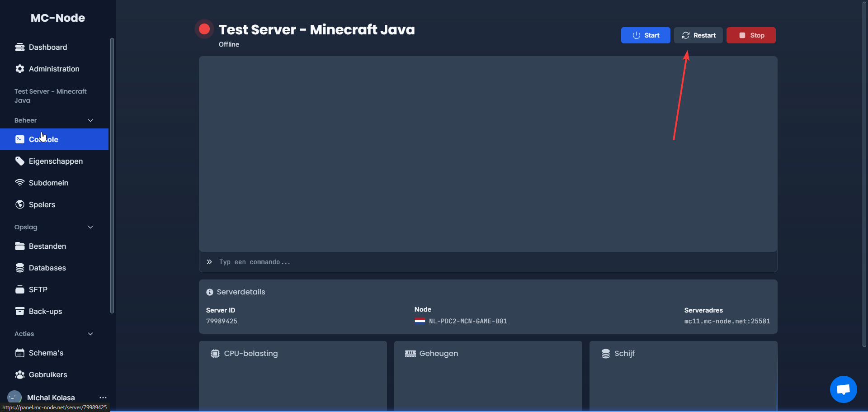868x412 pixels.
Task: Click the Netherlands flag next to node name
Action: [x=420, y=321]
